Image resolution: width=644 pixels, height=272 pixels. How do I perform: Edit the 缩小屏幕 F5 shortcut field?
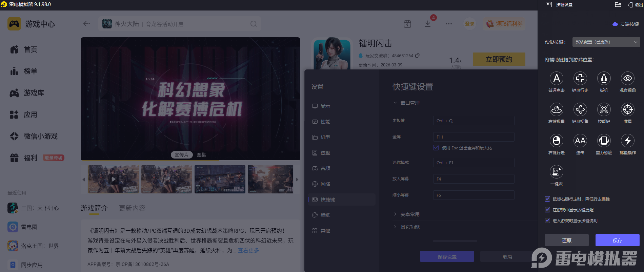474,195
